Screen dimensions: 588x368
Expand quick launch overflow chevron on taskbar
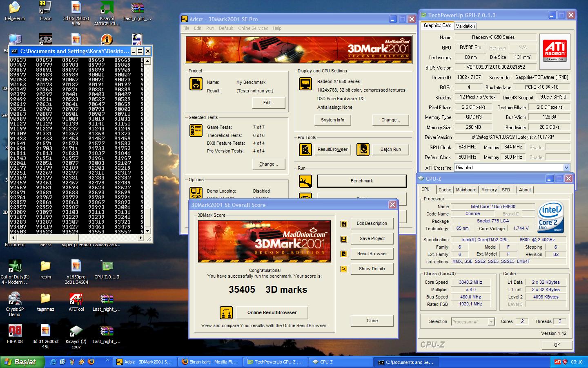tap(108, 360)
